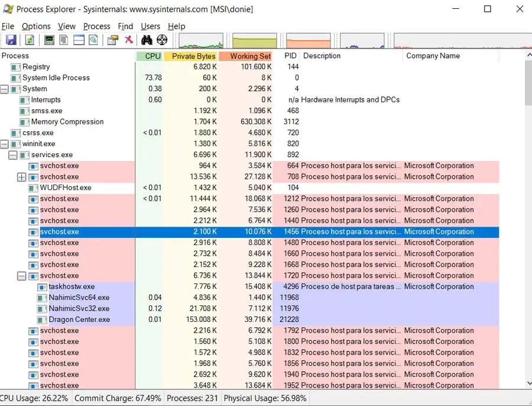The height and width of the screenshot is (406, 532).
Task: Click the scrollbar up arrow
Action: pos(528,54)
